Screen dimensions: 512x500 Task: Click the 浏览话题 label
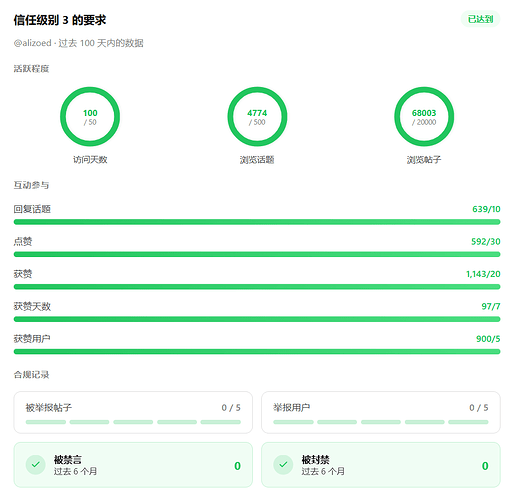pyautogui.click(x=257, y=160)
